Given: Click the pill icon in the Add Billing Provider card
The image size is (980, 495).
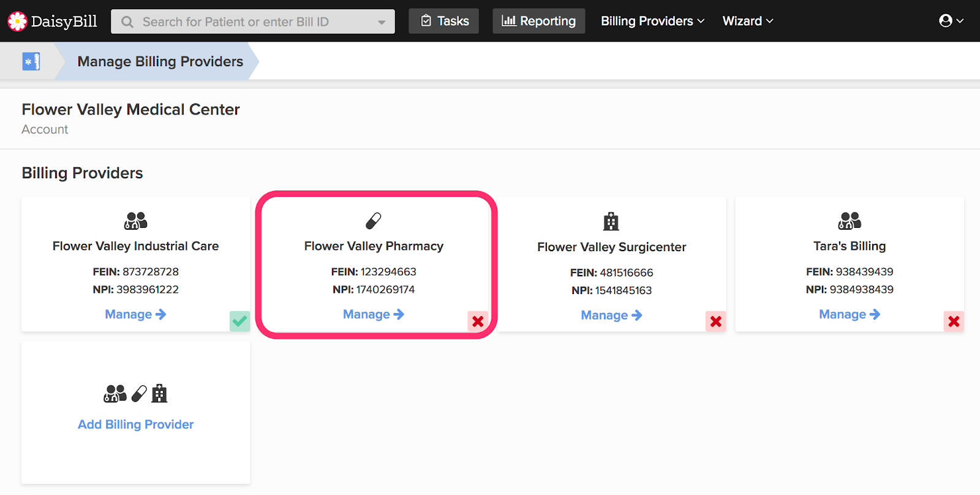Looking at the screenshot, I should pos(140,393).
